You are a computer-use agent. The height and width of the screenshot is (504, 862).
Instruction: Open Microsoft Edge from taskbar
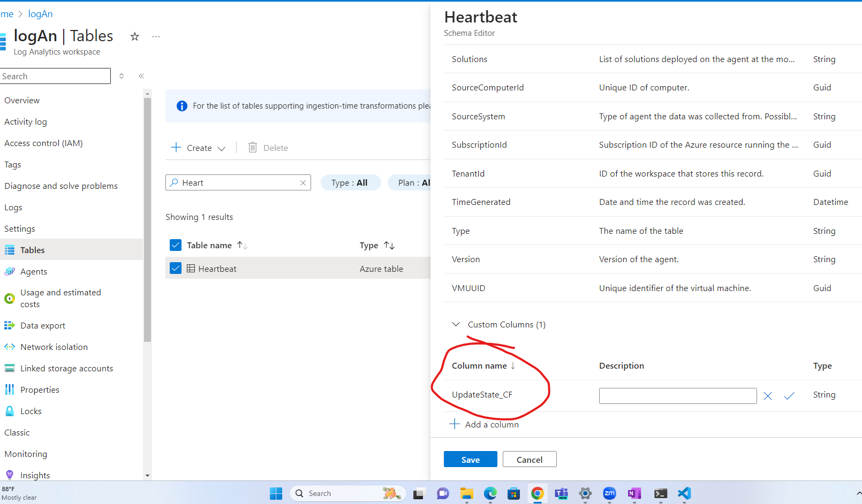[490, 493]
